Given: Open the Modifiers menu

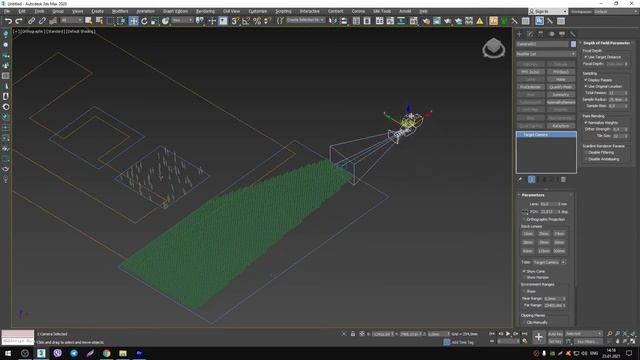Looking at the screenshot, I should 120,11.
